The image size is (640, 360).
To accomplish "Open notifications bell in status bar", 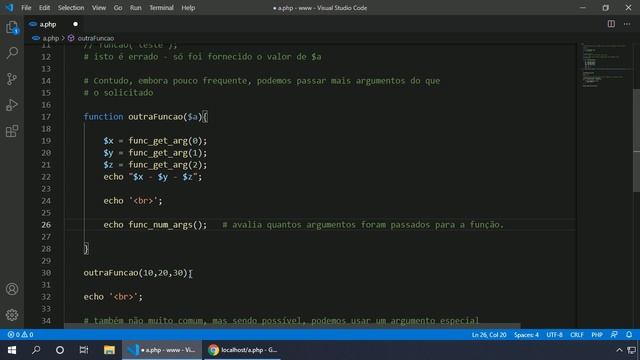I will point(629,335).
